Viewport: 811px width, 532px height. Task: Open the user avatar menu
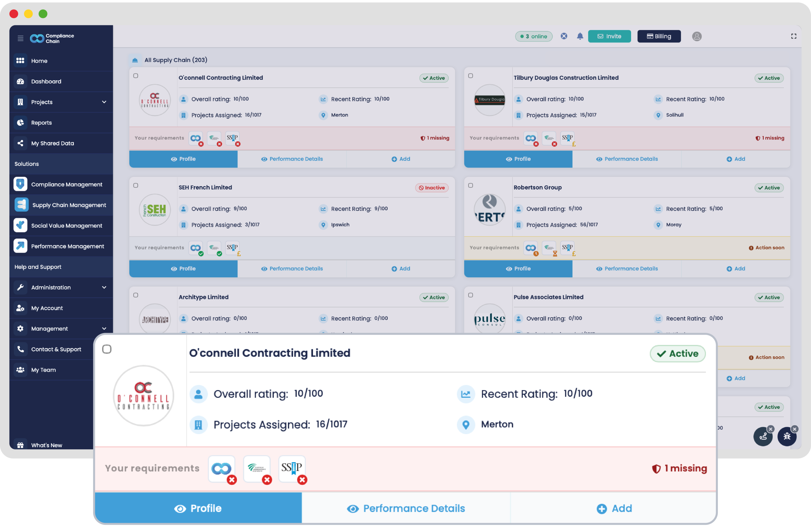tap(697, 36)
